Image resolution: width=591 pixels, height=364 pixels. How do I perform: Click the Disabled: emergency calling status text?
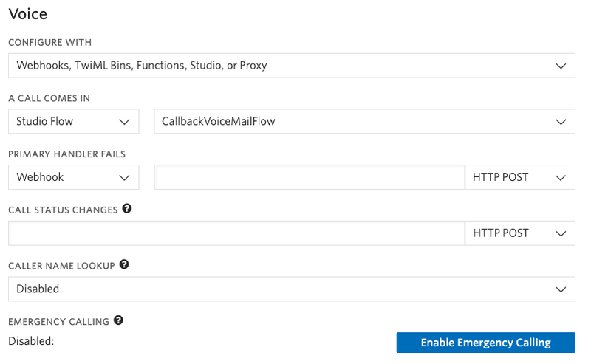click(31, 341)
